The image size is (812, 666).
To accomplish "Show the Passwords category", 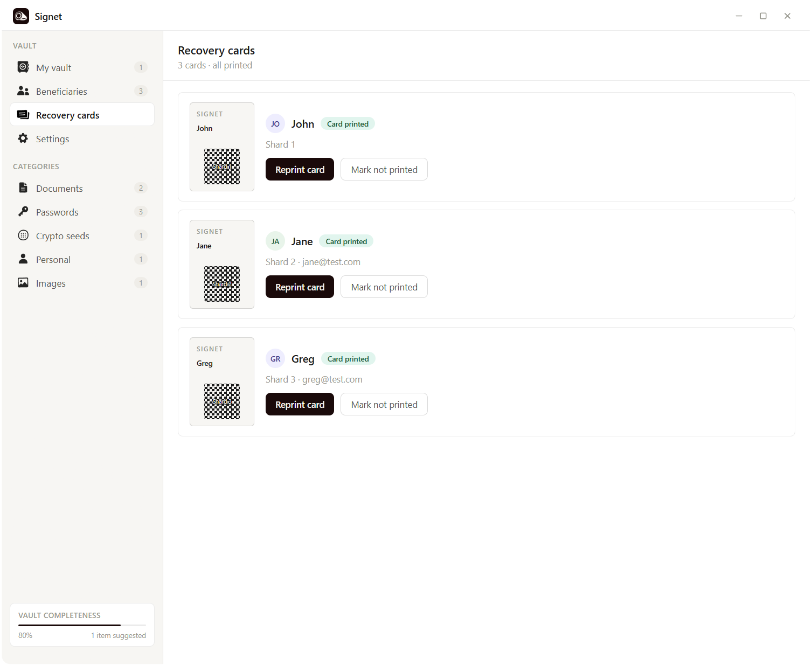I will [x=82, y=212].
